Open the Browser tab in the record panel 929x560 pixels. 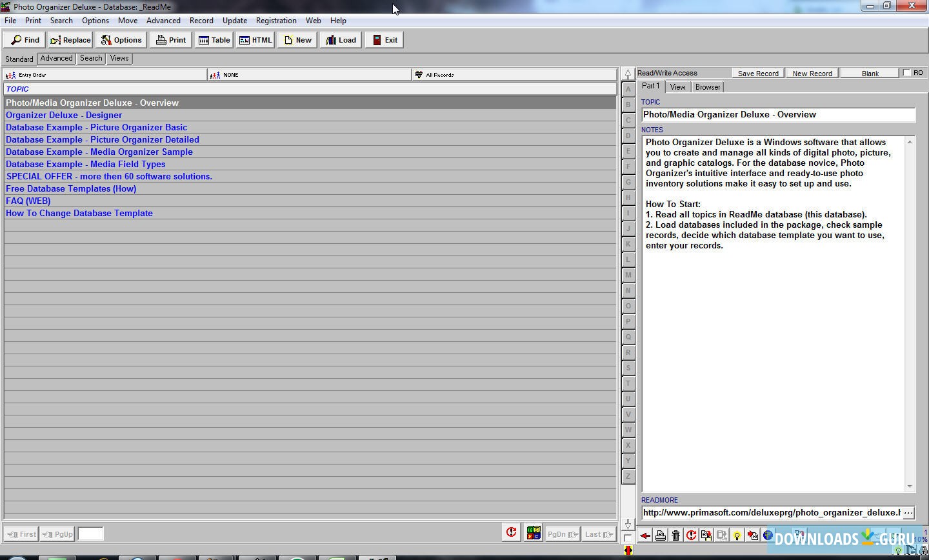pos(708,87)
